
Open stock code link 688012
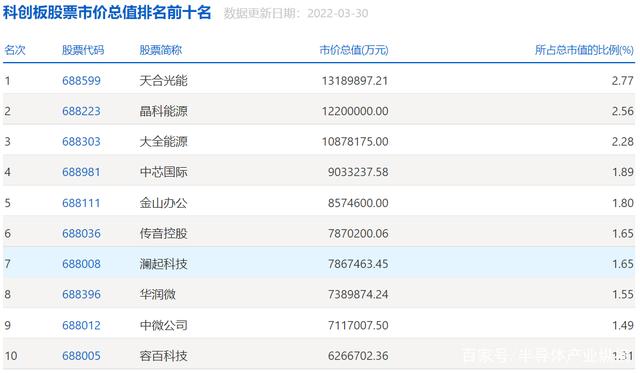(x=81, y=325)
